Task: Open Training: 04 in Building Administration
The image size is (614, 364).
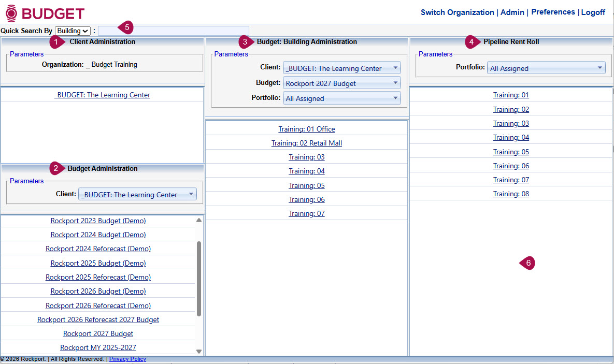Action: pos(307,171)
